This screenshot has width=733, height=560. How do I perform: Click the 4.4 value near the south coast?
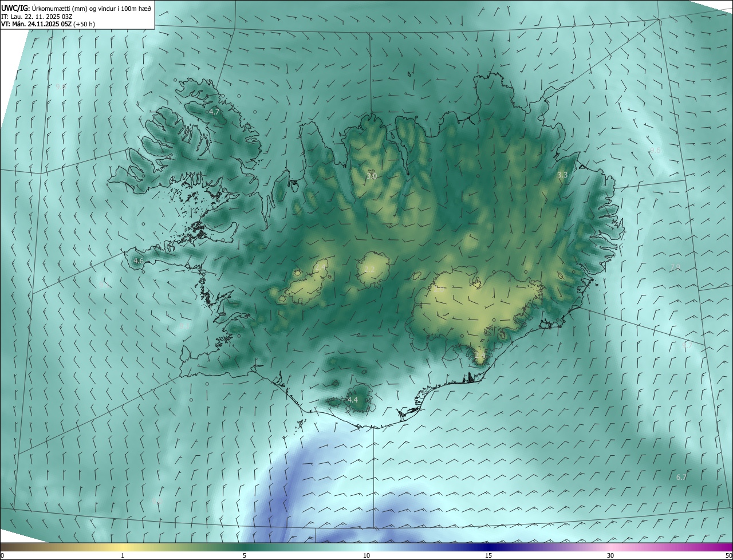click(353, 400)
